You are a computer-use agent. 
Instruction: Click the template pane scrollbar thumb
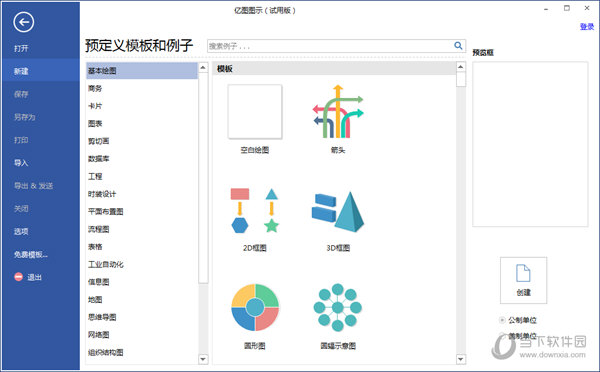tap(461, 79)
